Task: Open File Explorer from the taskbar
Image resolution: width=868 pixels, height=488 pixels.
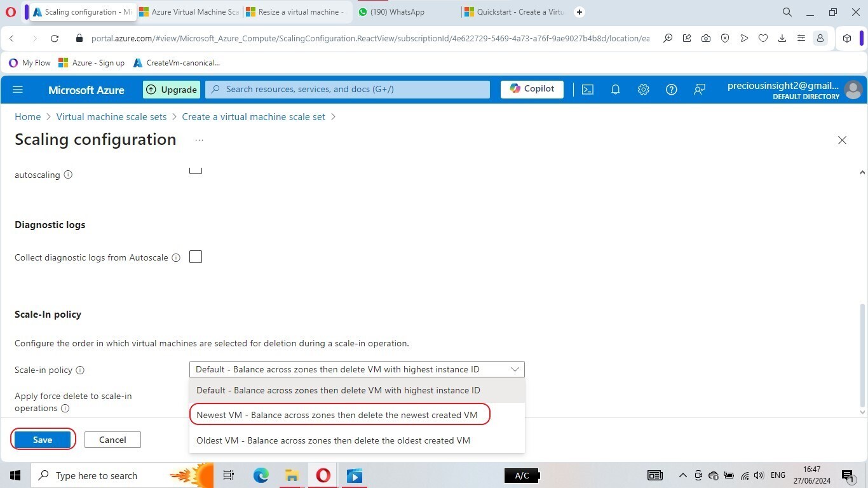Action: (x=292, y=475)
